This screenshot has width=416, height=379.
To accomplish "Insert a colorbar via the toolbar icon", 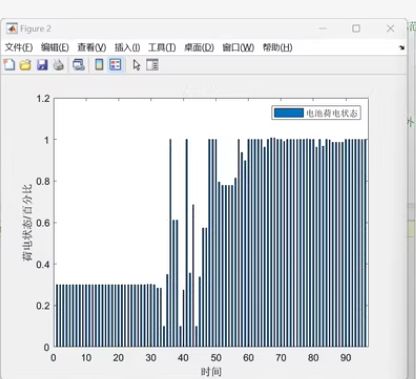I will pyautogui.click(x=99, y=65).
